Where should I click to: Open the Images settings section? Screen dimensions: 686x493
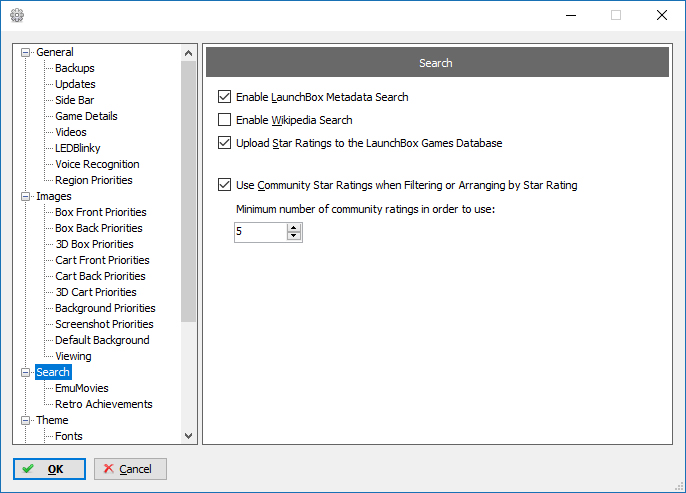coord(54,196)
